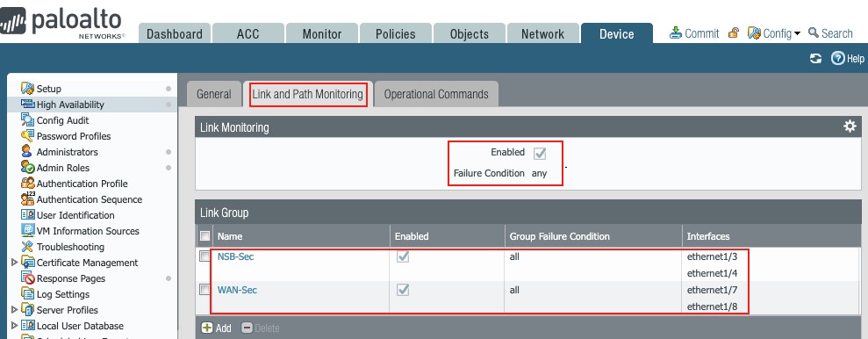This screenshot has width=868, height=339.
Task: Open Server Profiles in the sidebar
Action: (x=67, y=310)
